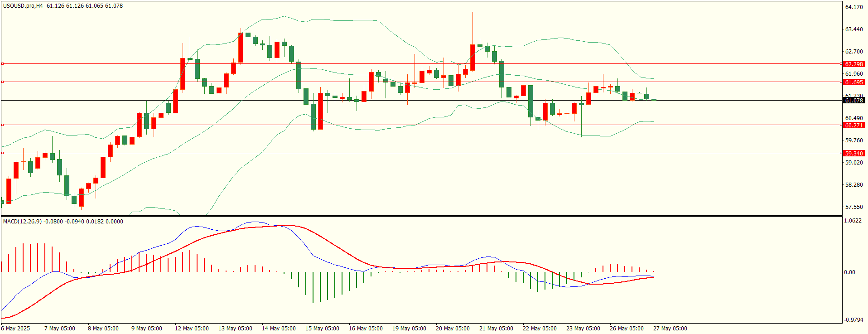Select the 60.271 red price label

tap(854, 126)
